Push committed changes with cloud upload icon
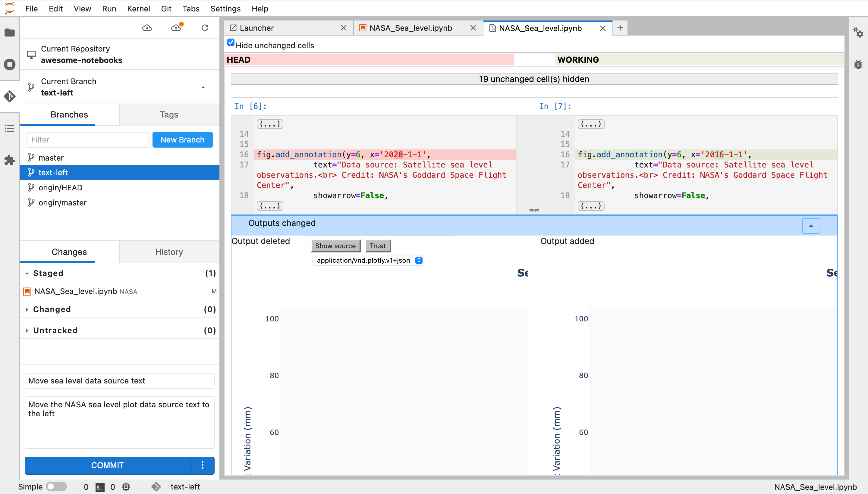This screenshot has height=494, width=868. [x=176, y=28]
